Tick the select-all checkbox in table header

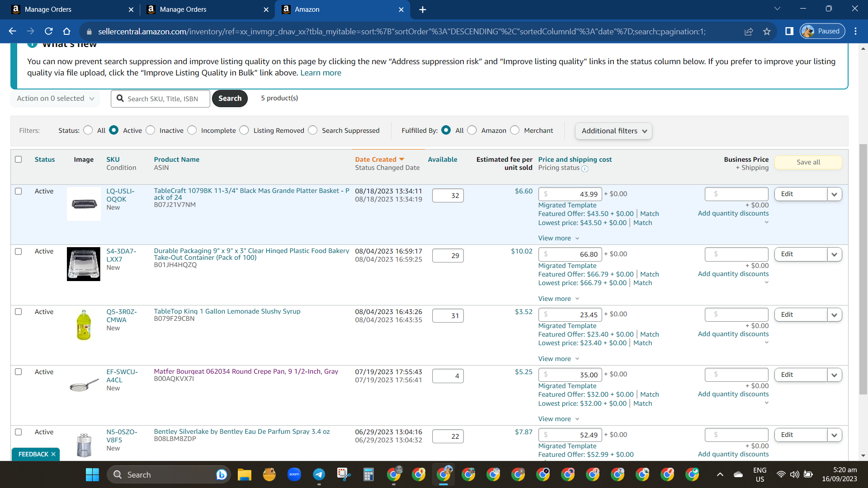pos(19,159)
